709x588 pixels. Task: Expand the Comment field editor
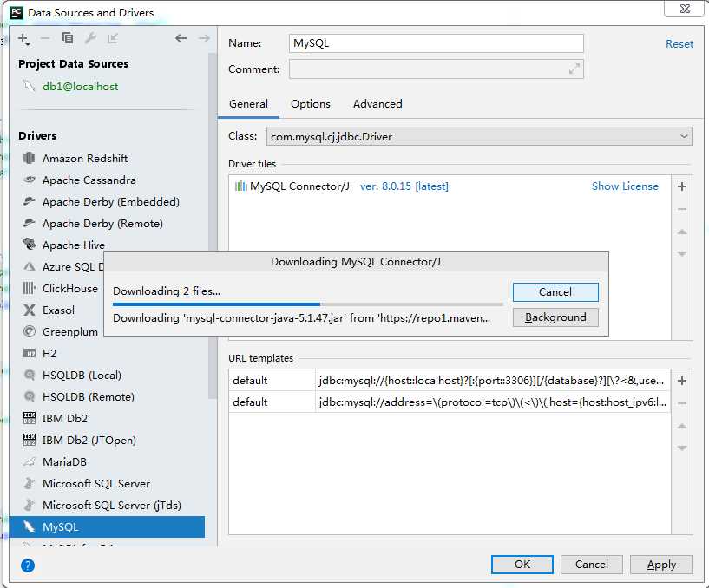pyautogui.click(x=574, y=69)
